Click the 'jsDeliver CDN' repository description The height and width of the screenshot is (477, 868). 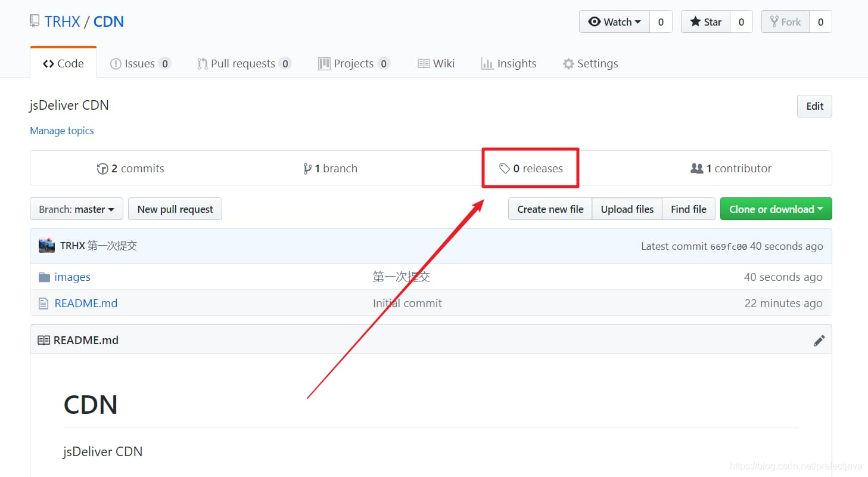click(x=69, y=106)
